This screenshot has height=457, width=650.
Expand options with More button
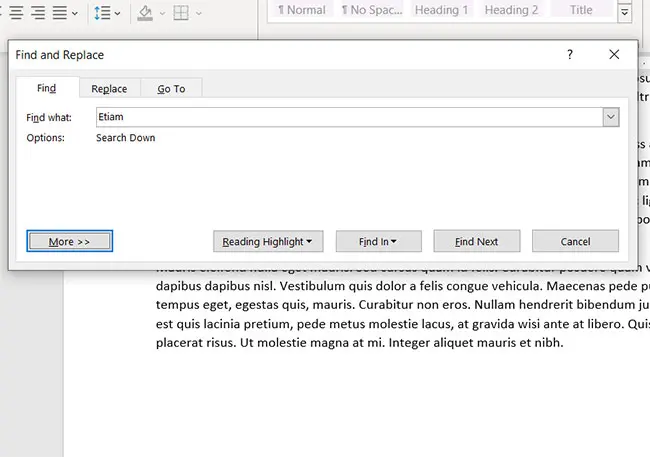tap(69, 241)
